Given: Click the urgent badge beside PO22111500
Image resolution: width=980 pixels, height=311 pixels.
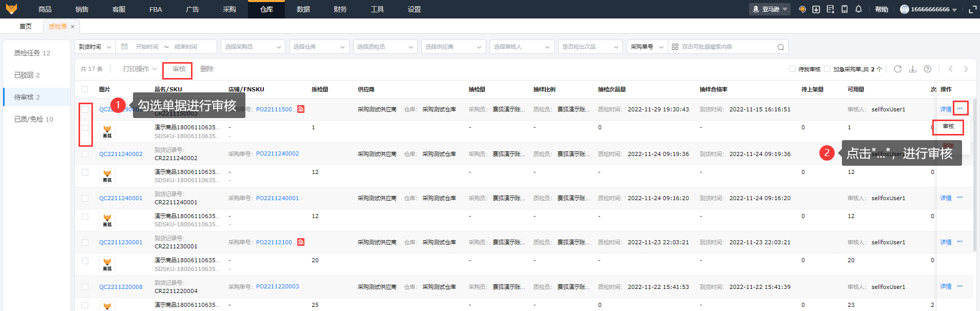Looking at the screenshot, I should point(301,109).
